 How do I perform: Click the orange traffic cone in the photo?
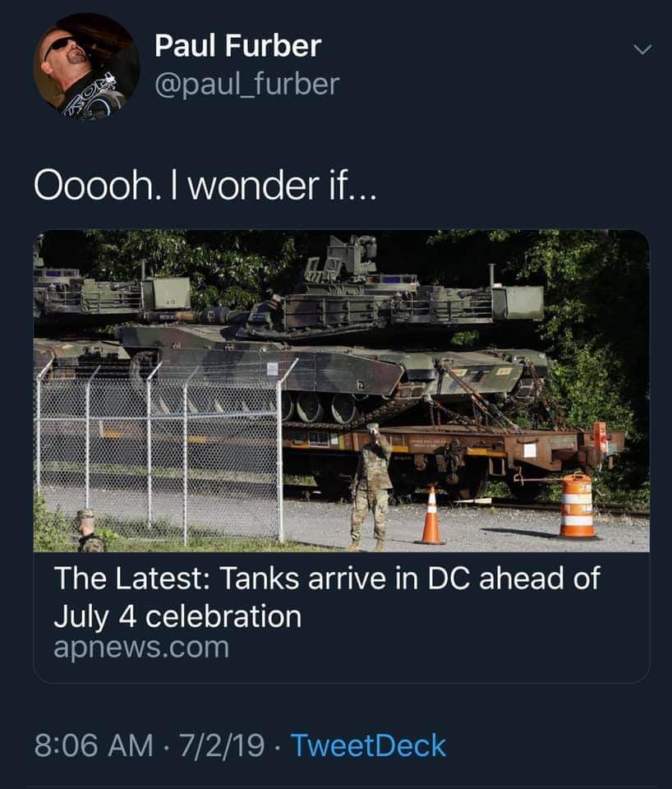(x=431, y=516)
